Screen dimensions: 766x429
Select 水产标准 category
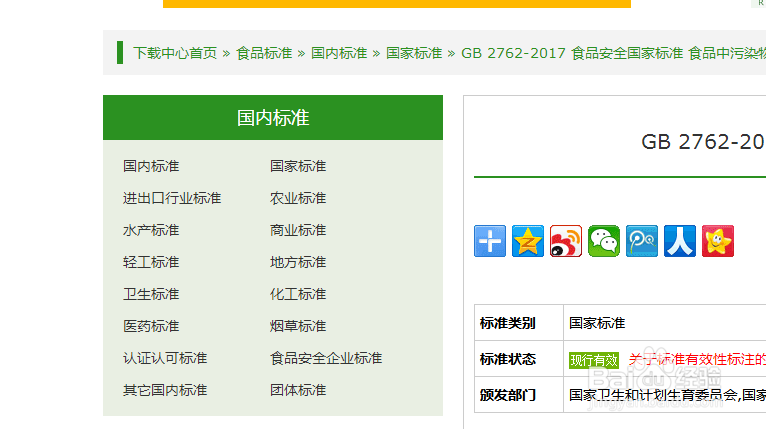[x=151, y=230]
